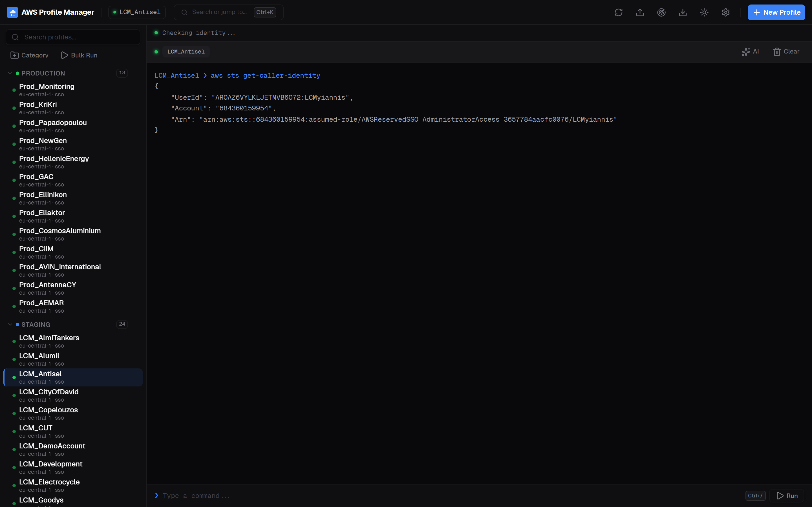The image size is (812, 507).
Task: Click the refresh profiles icon
Action: pos(618,12)
